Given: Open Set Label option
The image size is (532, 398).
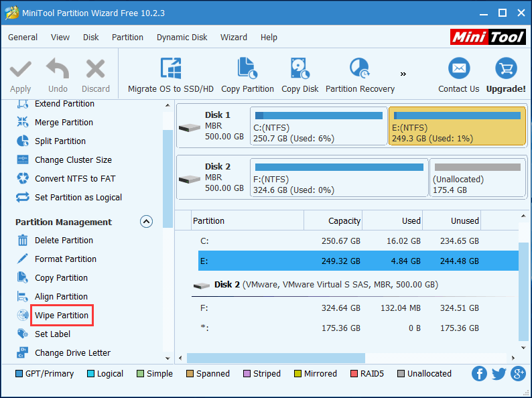Looking at the screenshot, I should [x=52, y=334].
